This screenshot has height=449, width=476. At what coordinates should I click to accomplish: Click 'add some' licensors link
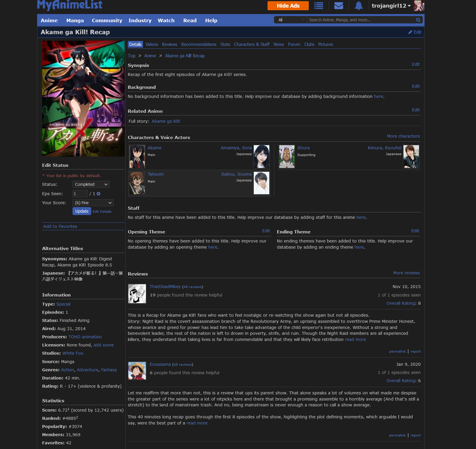[104, 345]
